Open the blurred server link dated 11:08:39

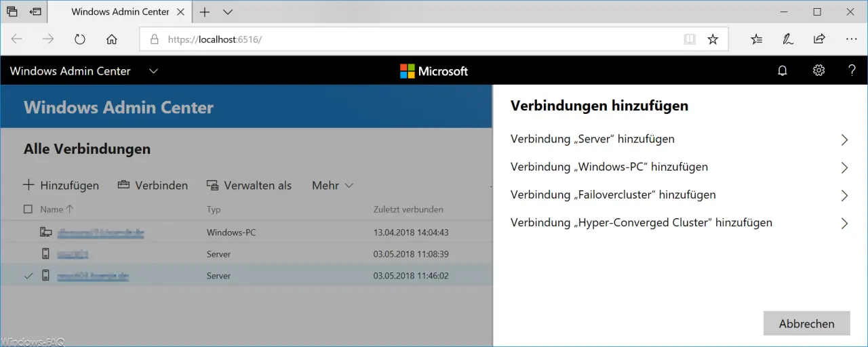tap(73, 254)
